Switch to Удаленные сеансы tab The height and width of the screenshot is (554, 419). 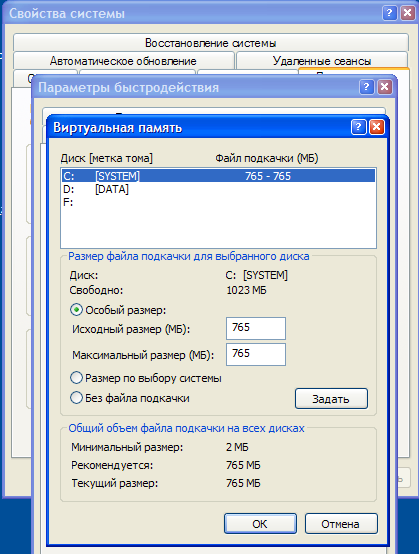pyautogui.click(x=322, y=61)
